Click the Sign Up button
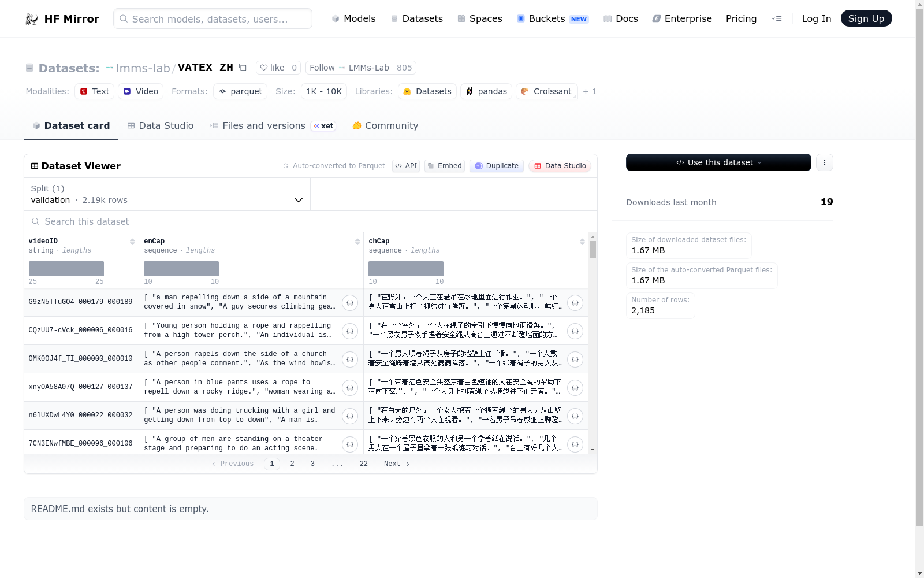Screen dimensions: 924x578 point(866,18)
